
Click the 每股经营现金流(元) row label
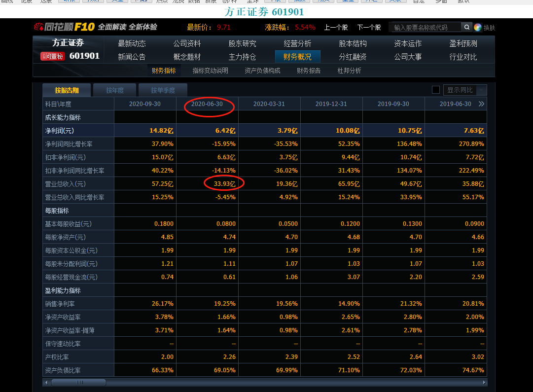[x=71, y=277]
